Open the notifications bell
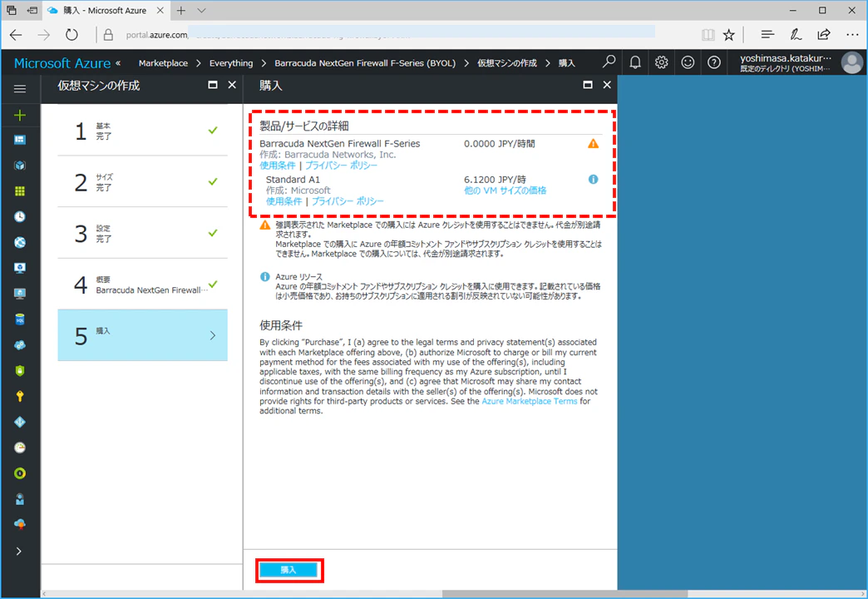This screenshot has height=599, width=868. (x=635, y=62)
